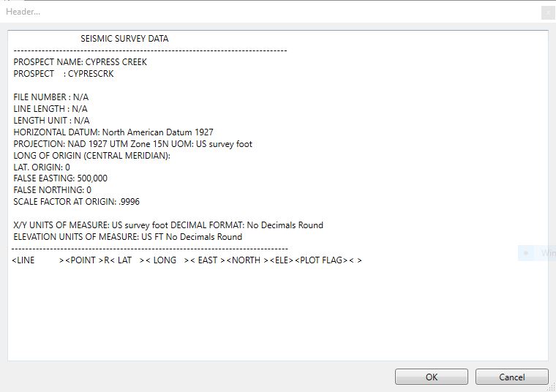Click the FALSE NORTHING: 0 line
This screenshot has width=556, height=392.
(53, 190)
